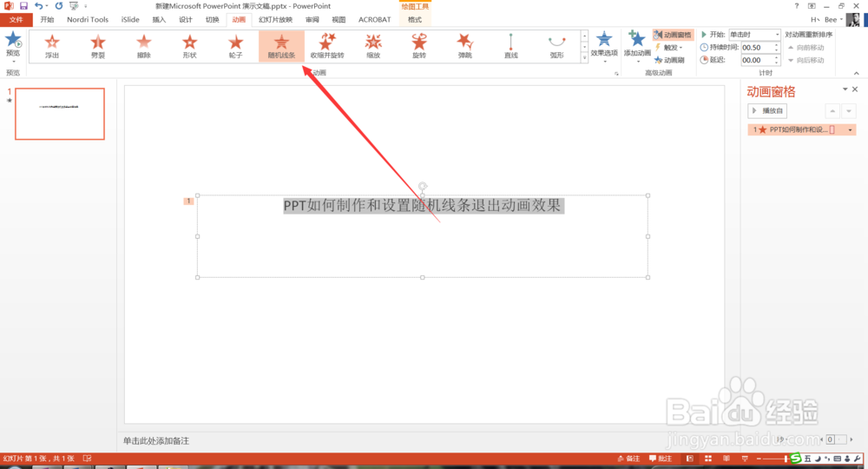Click the Undo icon

[38, 6]
